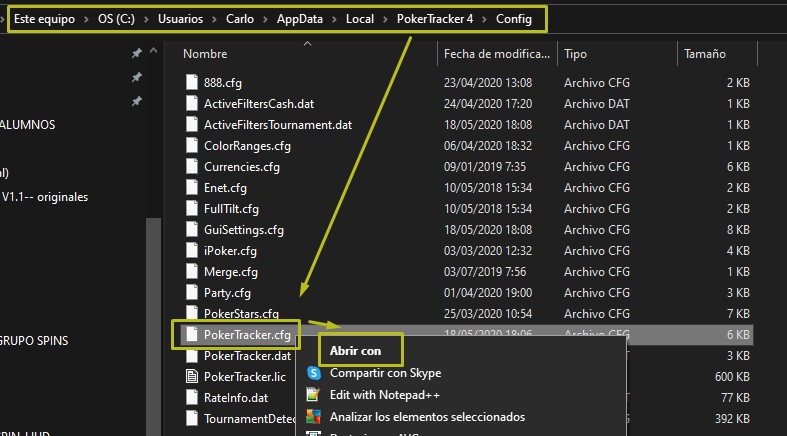This screenshot has width=787, height=436.
Task: Expand chevron after Local breadcrumb
Action: click(x=385, y=19)
